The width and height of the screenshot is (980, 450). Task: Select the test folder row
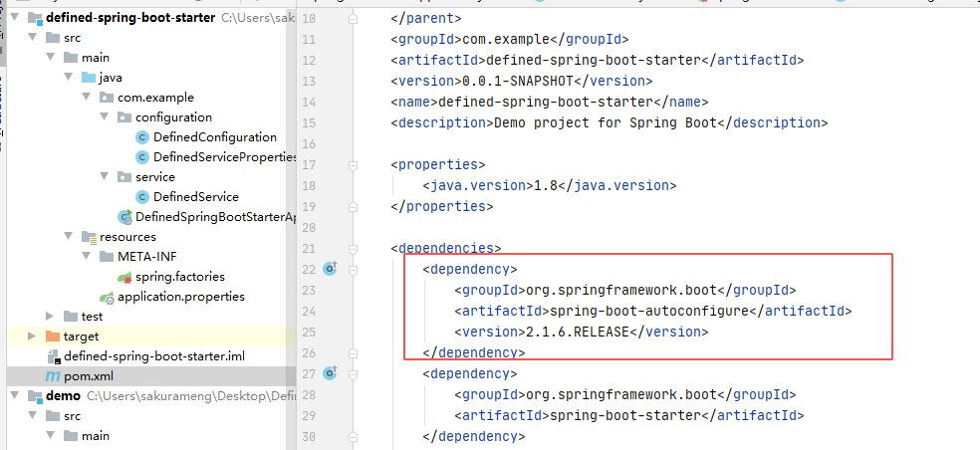[x=150, y=317]
